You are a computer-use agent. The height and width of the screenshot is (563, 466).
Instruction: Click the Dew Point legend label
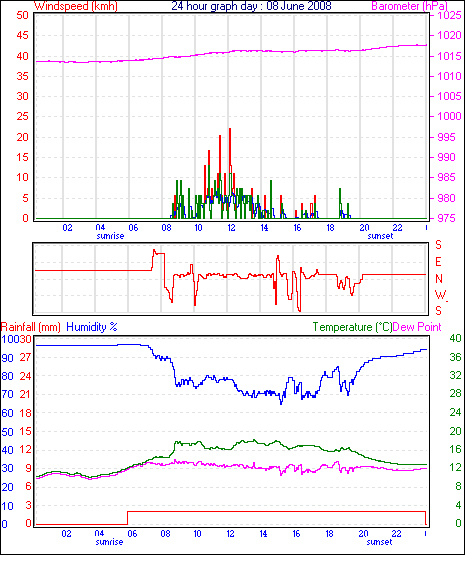pos(417,327)
